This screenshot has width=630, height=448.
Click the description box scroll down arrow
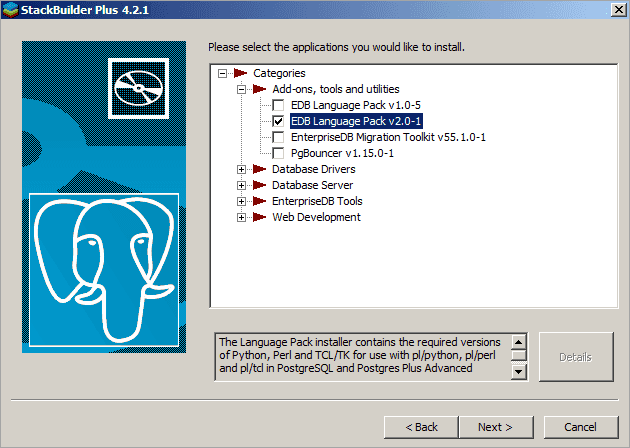click(x=519, y=372)
